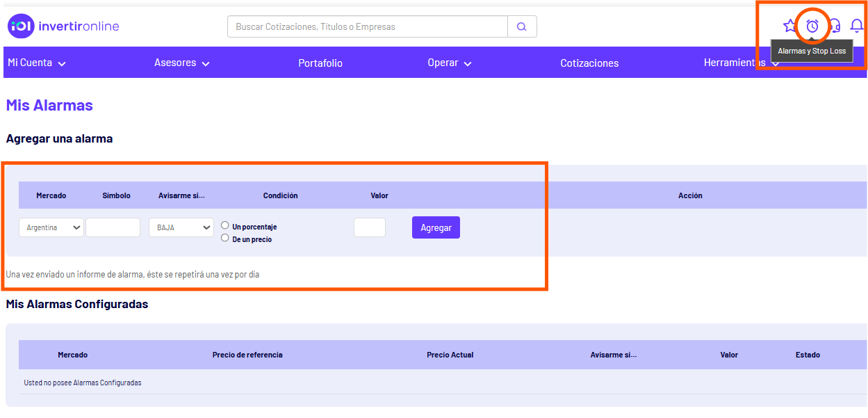The height and width of the screenshot is (418, 868).
Task: Open the Mercado dropdown showing Argentina
Action: pos(51,227)
